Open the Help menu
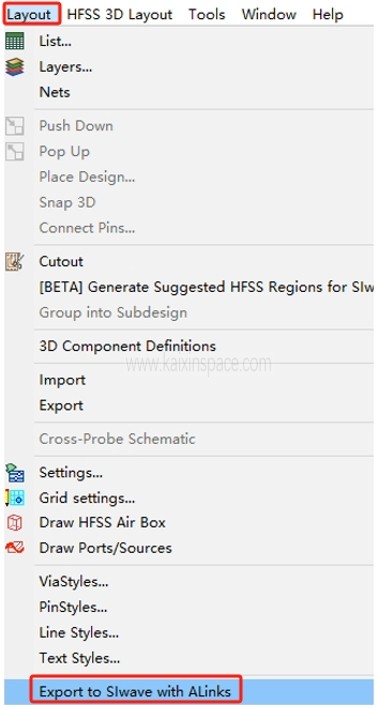This screenshot has width=378, height=708. coord(328,14)
